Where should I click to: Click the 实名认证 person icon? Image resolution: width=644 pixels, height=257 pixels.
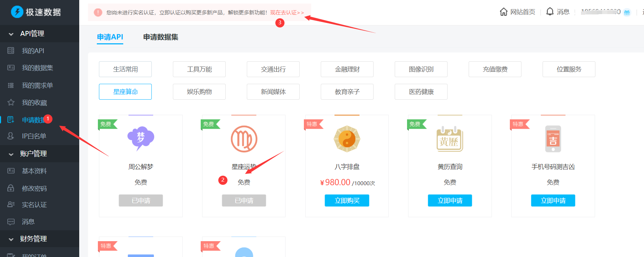coord(11,205)
